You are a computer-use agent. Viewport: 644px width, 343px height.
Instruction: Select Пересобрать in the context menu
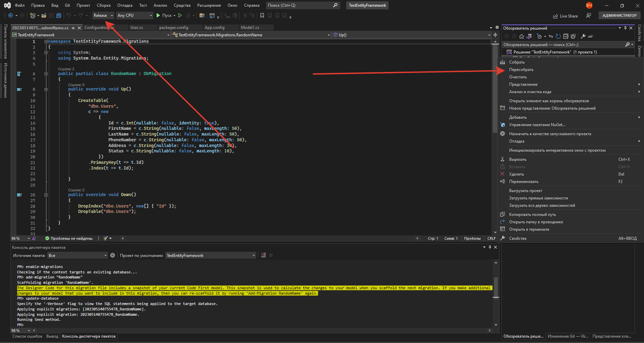(x=521, y=70)
